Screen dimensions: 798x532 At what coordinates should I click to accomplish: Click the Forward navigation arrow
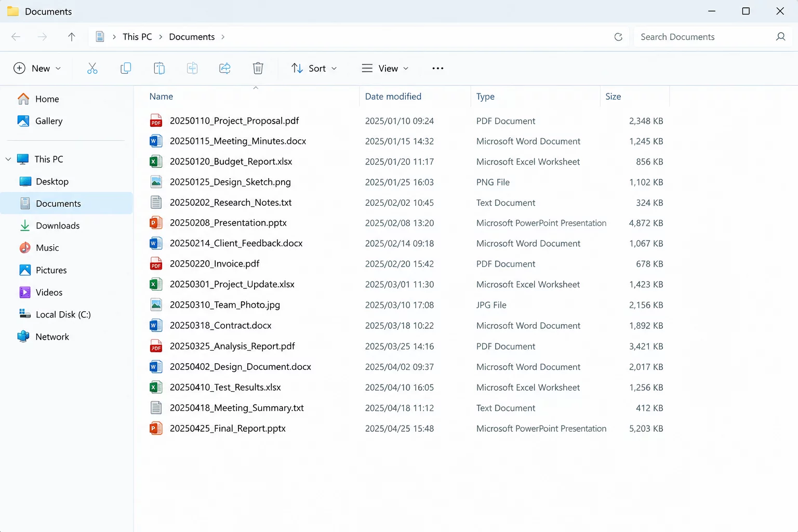[x=43, y=37]
